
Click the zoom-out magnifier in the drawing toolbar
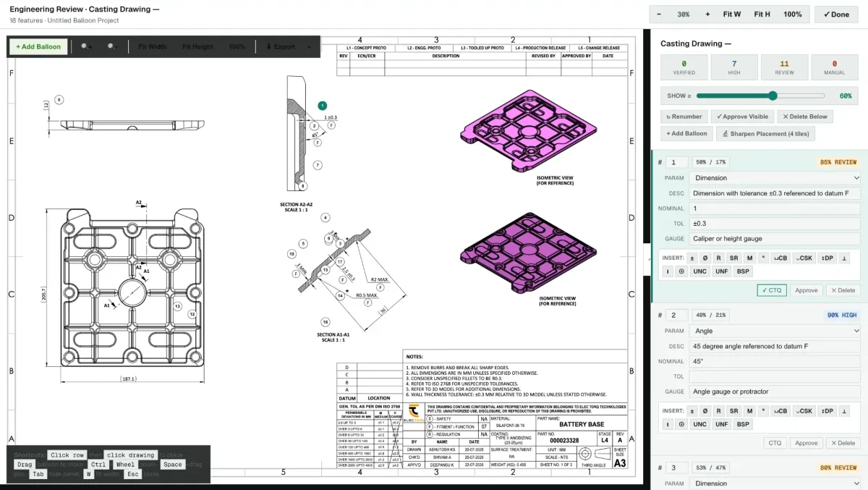pos(111,46)
